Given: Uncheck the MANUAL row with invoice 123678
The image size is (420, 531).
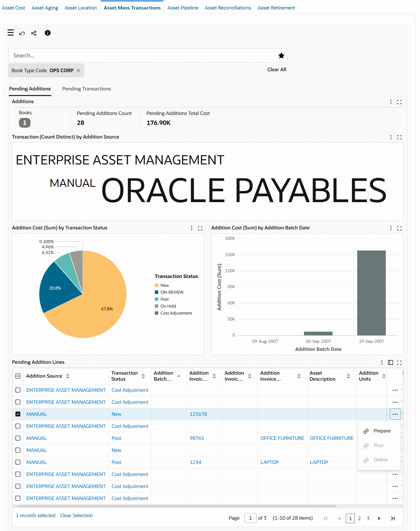Looking at the screenshot, I should click(18, 414).
